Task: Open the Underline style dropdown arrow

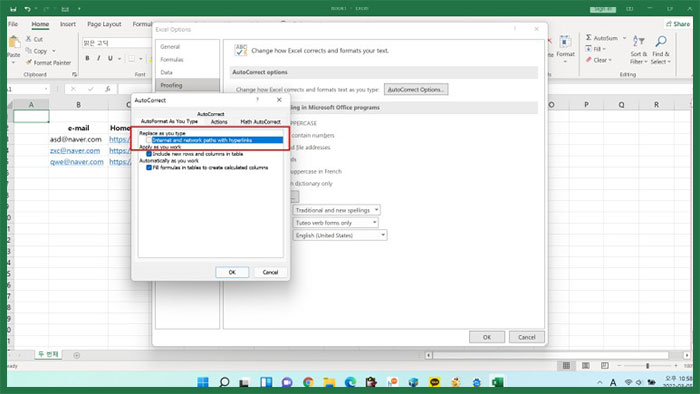Action: point(119,58)
